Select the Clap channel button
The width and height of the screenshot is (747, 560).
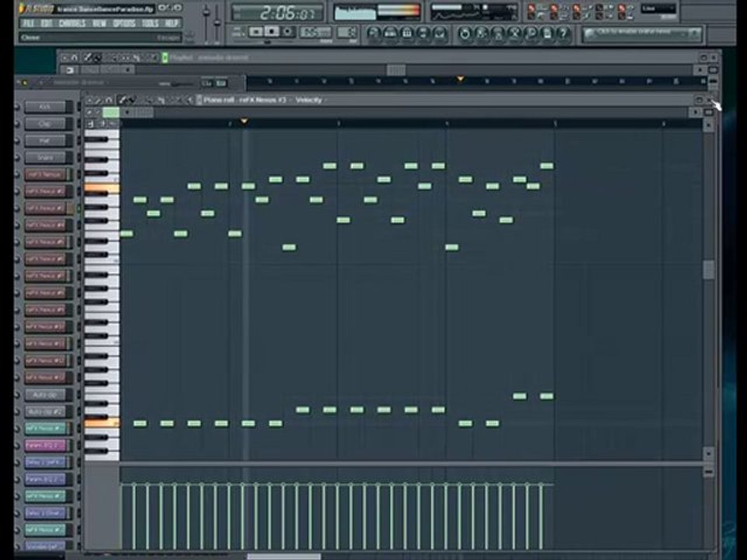click(x=45, y=124)
